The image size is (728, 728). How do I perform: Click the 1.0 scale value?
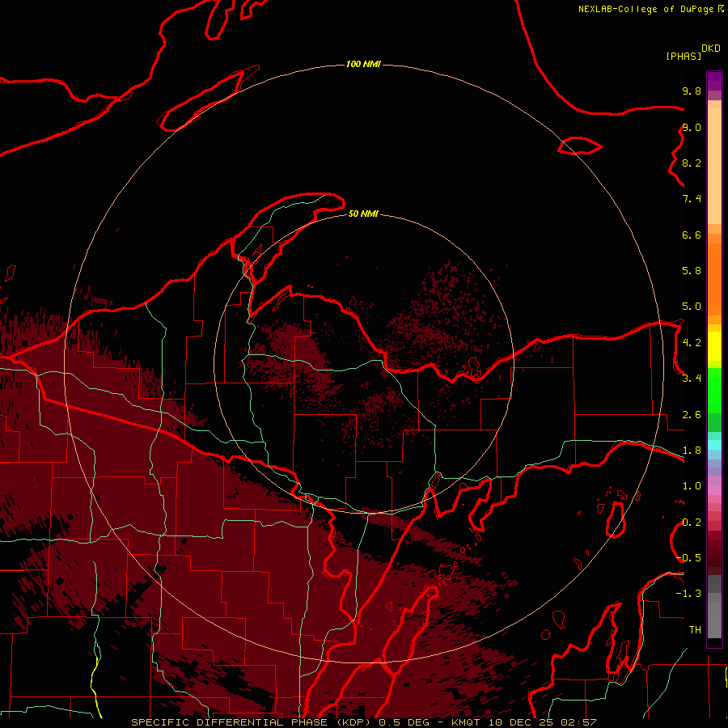pyautogui.click(x=692, y=486)
